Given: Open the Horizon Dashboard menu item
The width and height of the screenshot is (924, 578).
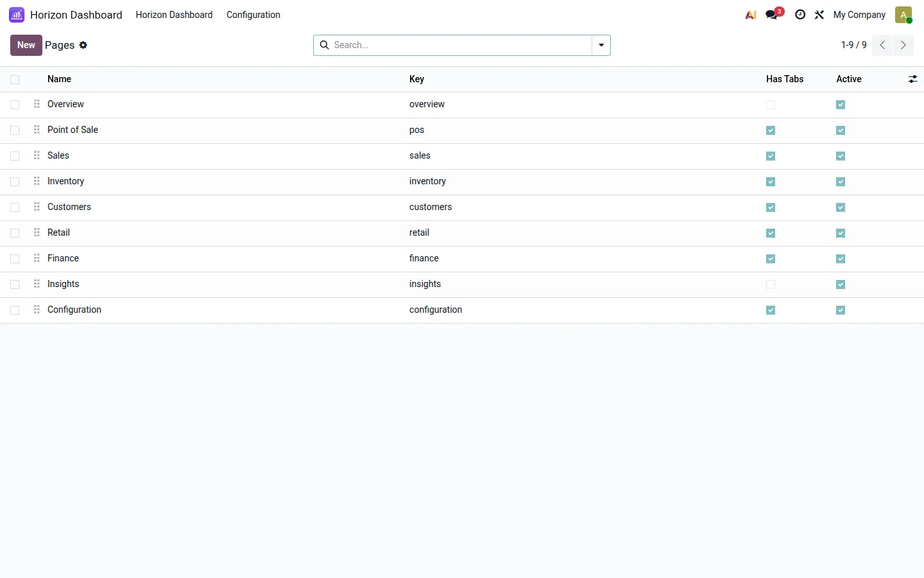Looking at the screenshot, I should point(174,15).
